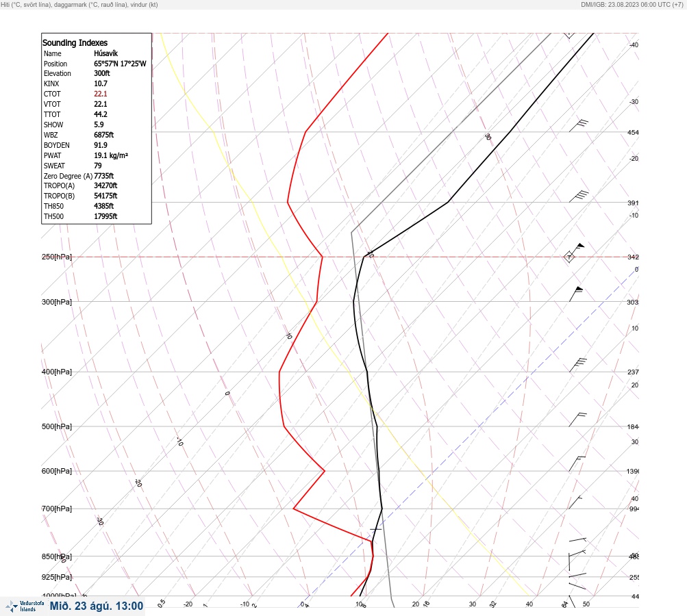Screen dimensions: 687x616
Task: Click the TH500 value 17995ft
Action: [105, 216]
